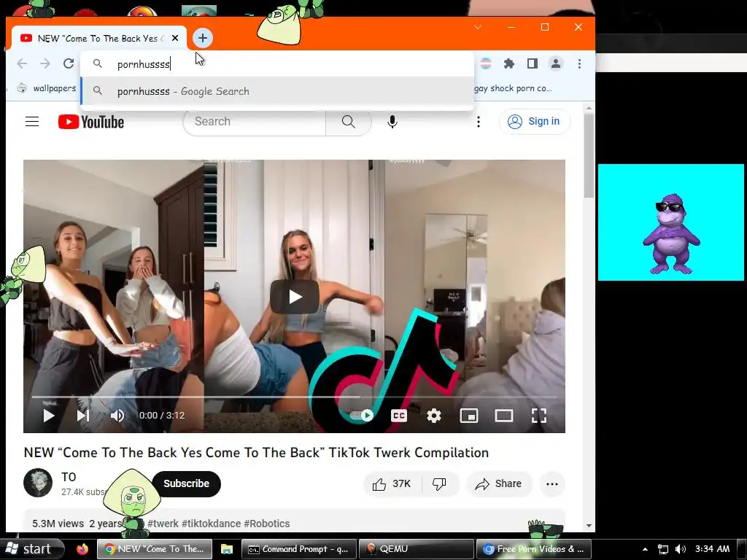Select the Google Search suggestion row
Screen dimensions: 747x560
[x=277, y=91]
